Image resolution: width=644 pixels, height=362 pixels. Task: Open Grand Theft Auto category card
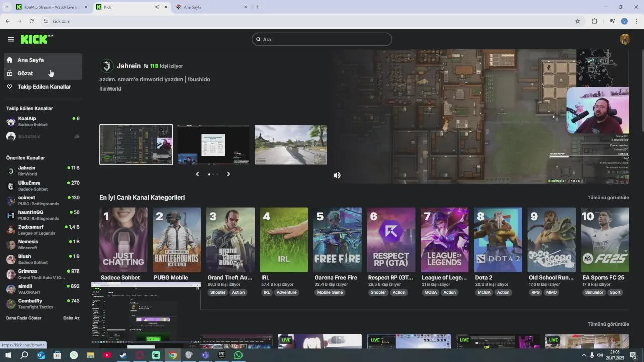click(230, 240)
